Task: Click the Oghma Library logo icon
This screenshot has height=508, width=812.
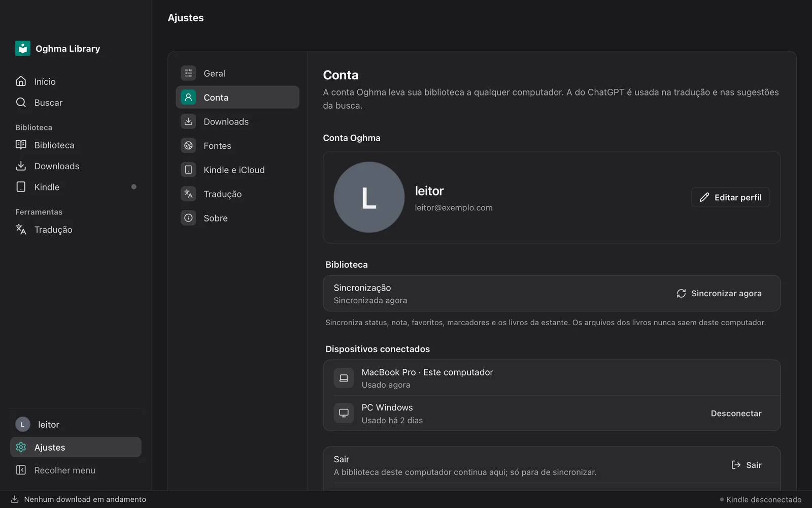Action: [x=23, y=48]
